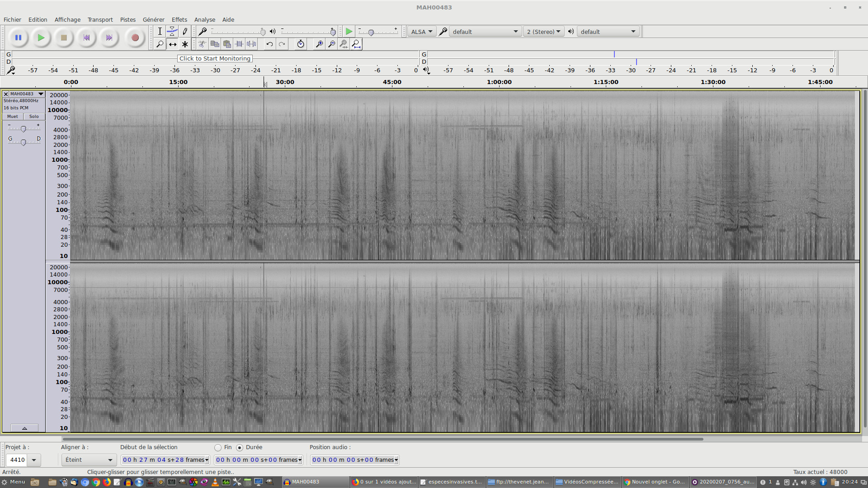Select the Durée radio button
868x488 pixels.
240,447
